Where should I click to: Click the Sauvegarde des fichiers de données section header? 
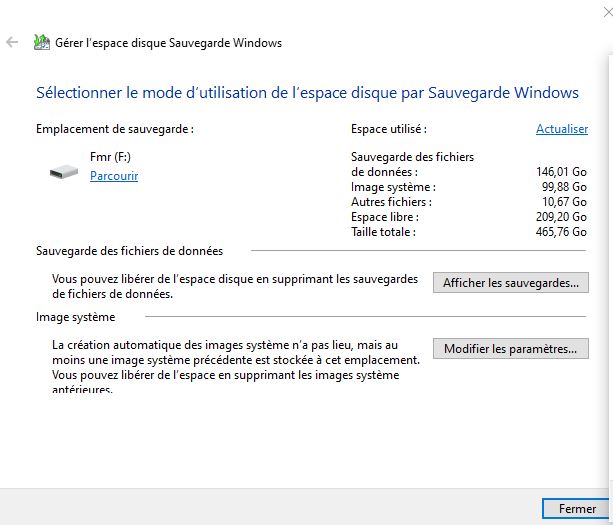coord(129,251)
